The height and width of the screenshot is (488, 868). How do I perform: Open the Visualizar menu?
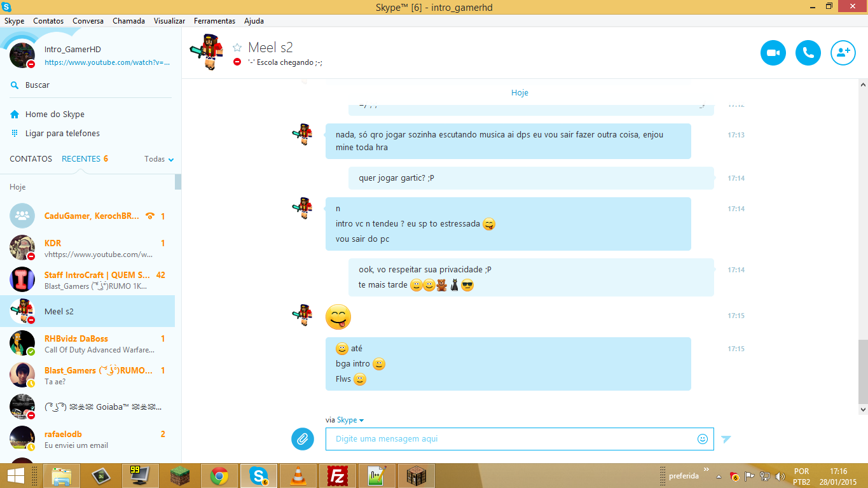click(x=169, y=21)
